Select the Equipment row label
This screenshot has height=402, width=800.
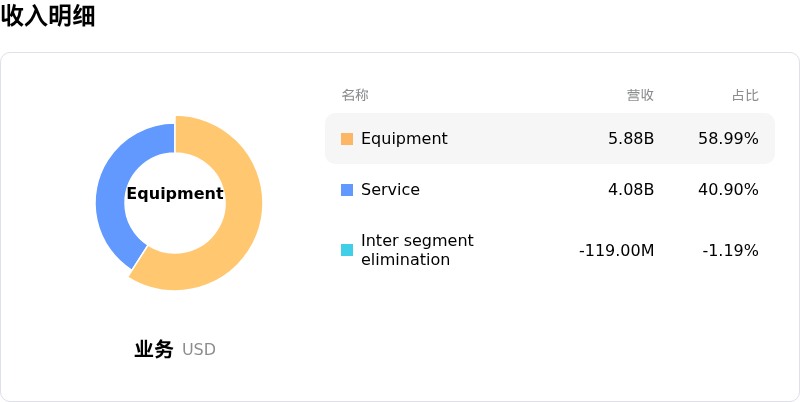coord(404,139)
